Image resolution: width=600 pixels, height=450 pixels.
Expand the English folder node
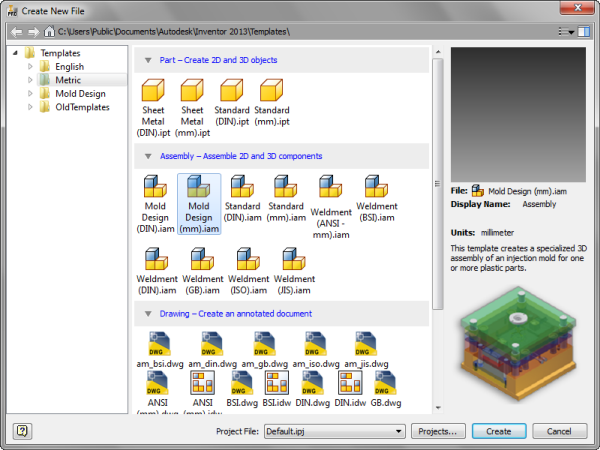pyautogui.click(x=30, y=67)
